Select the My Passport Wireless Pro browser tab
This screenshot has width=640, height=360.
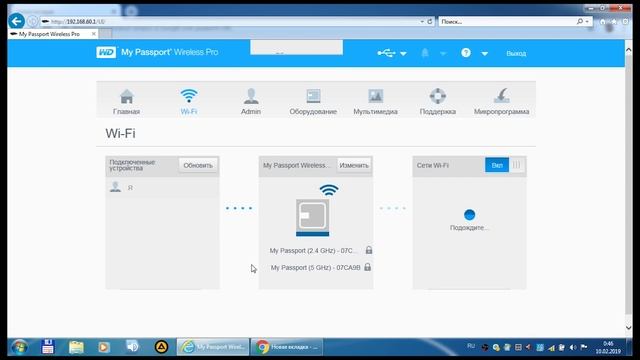coord(49,34)
